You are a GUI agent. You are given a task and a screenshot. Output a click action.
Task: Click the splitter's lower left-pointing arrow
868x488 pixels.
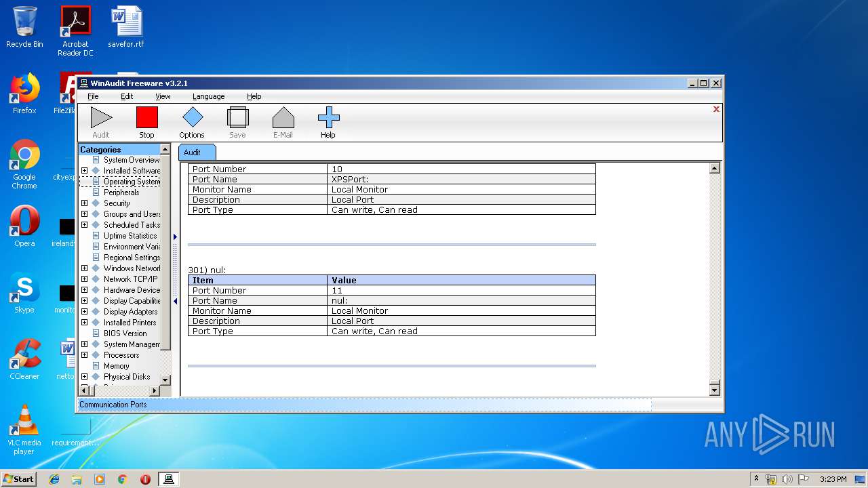click(175, 301)
